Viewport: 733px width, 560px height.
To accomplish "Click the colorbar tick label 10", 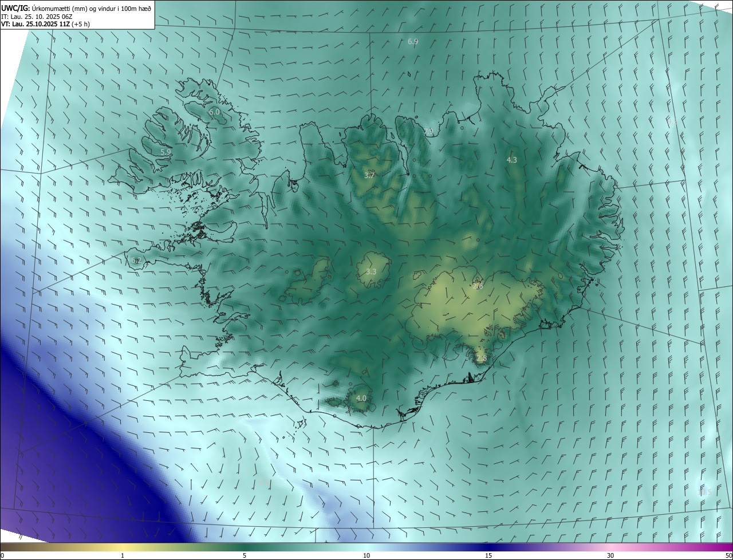I will coord(366,556).
